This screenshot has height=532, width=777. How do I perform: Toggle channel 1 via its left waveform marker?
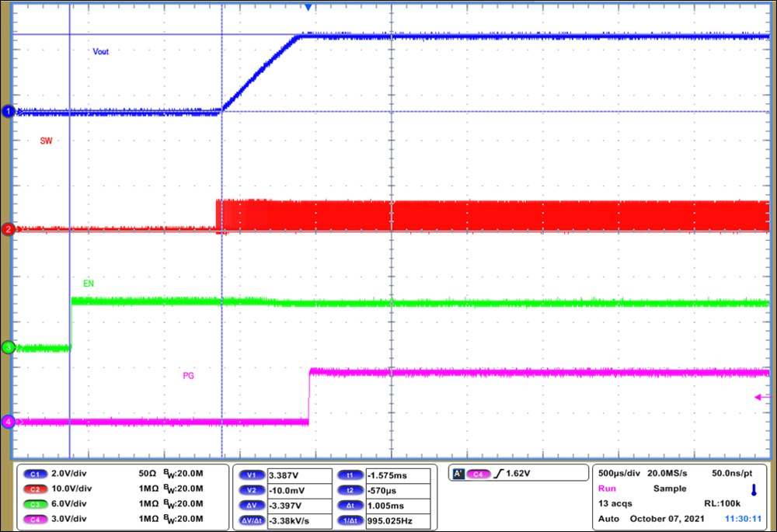coord(8,111)
